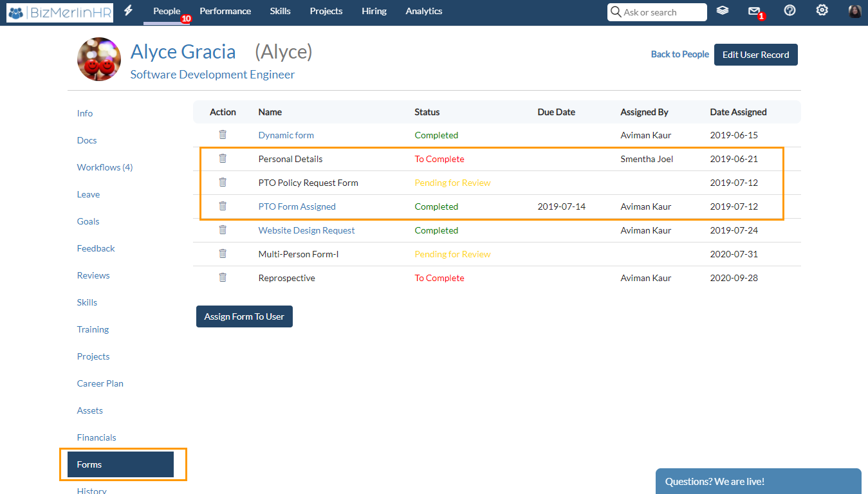Image resolution: width=868 pixels, height=494 pixels.
Task: Click the Date Assigned column header
Action: coord(739,112)
